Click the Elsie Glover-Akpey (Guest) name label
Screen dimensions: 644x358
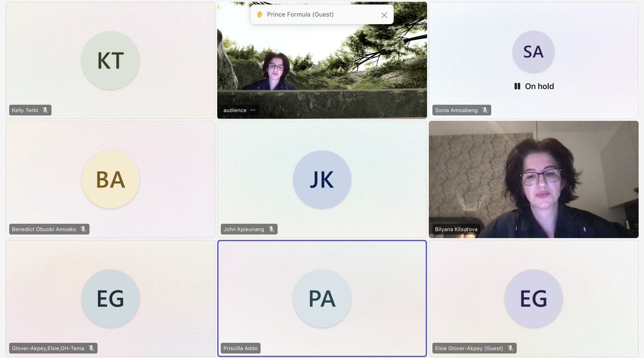(x=470, y=348)
